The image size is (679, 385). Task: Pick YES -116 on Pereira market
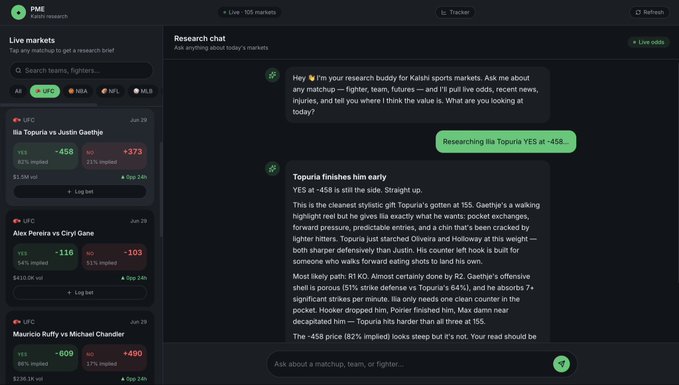45,256
